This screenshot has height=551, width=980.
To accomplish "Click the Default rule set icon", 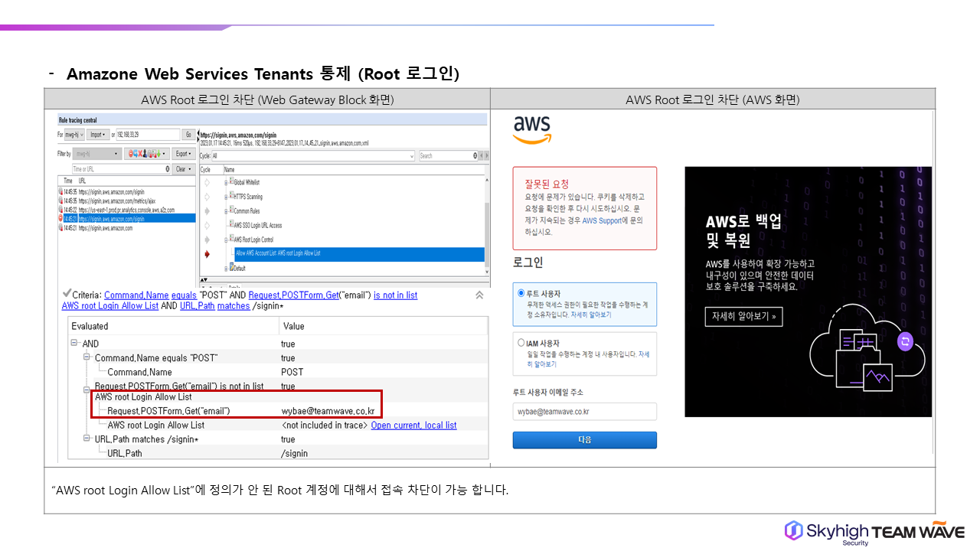I will pos(232,268).
